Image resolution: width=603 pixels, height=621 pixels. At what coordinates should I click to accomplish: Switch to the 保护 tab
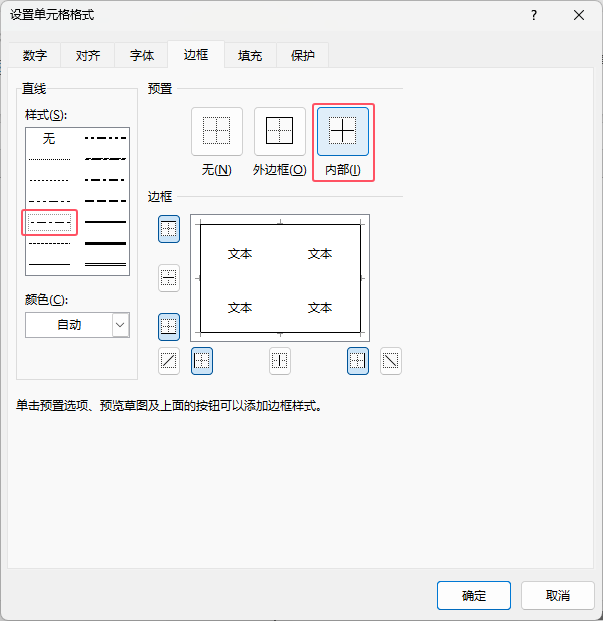click(x=303, y=55)
